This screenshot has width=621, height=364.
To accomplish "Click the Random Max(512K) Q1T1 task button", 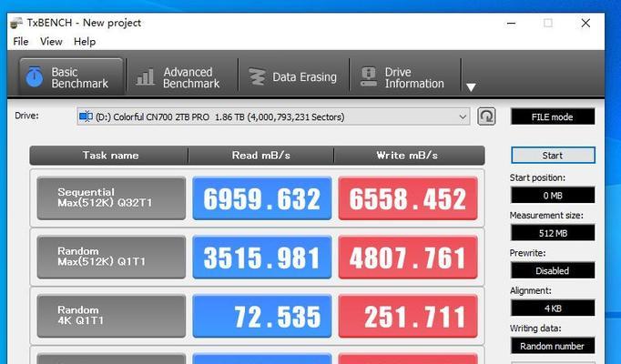I will [111, 258].
